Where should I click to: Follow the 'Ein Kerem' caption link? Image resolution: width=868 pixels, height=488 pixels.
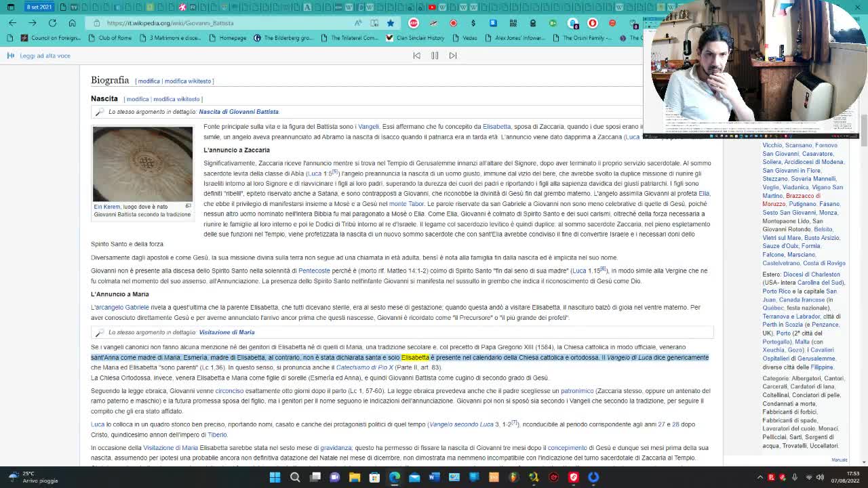(107, 207)
